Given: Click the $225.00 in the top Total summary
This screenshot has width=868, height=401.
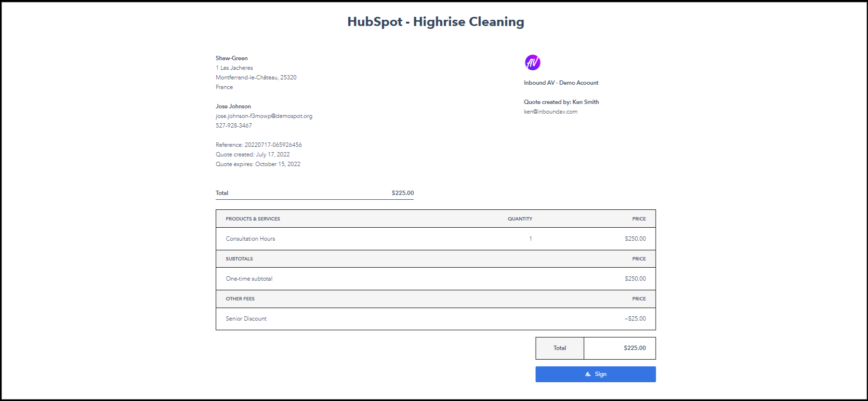Looking at the screenshot, I should point(403,193).
